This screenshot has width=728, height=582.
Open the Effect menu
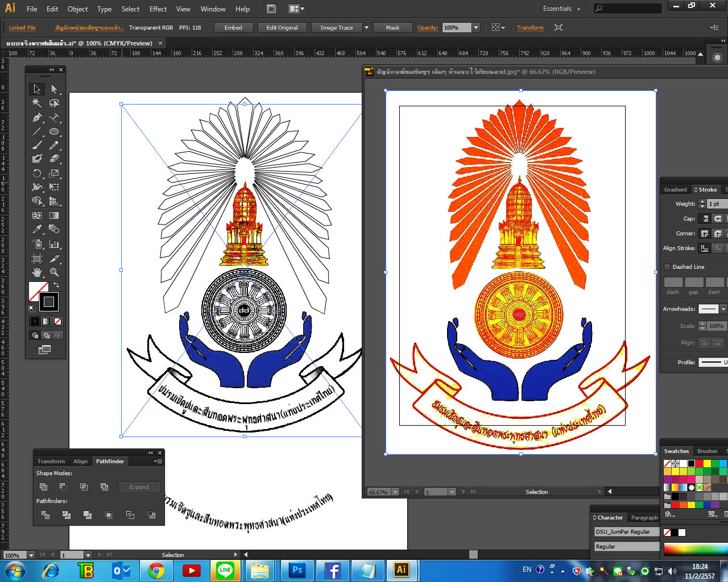point(158,9)
